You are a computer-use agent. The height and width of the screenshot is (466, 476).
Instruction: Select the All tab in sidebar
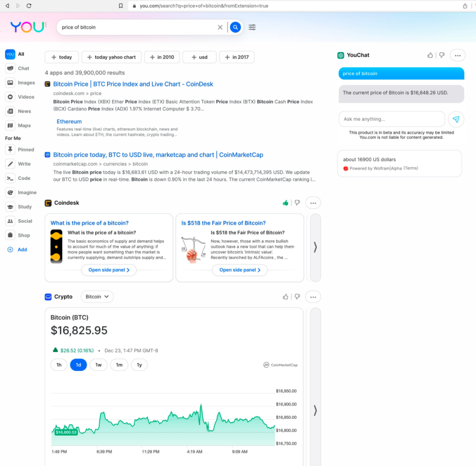pyautogui.click(x=15, y=54)
